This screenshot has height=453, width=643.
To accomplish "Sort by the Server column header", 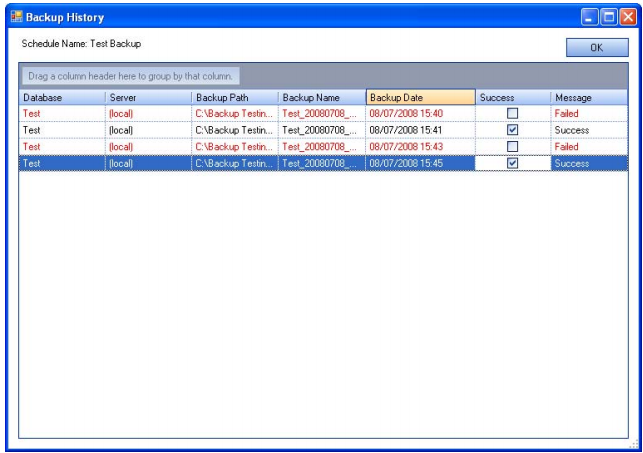I will (148, 98).
